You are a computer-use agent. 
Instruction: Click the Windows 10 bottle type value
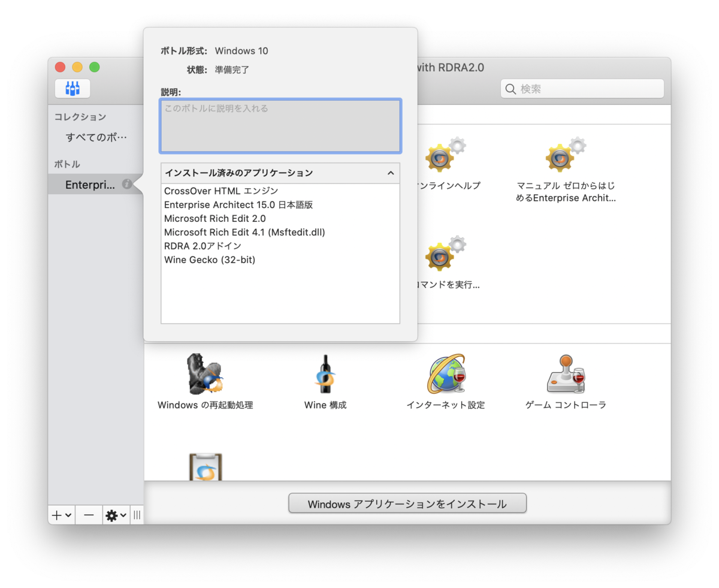(x=241, y=51)
